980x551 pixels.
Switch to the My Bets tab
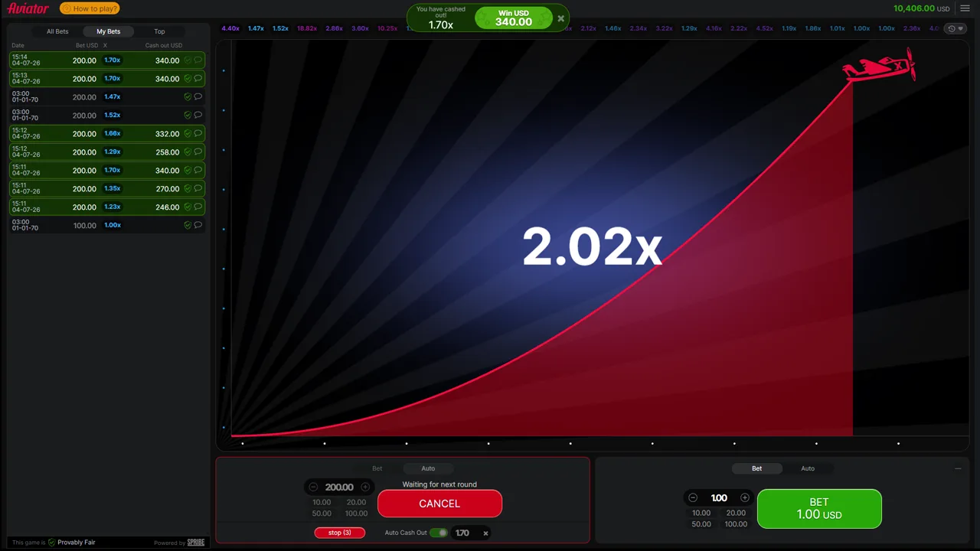click(x=108, y=31)
